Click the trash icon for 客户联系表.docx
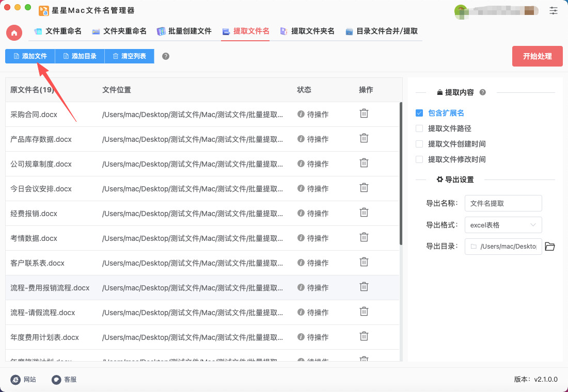 364,262
